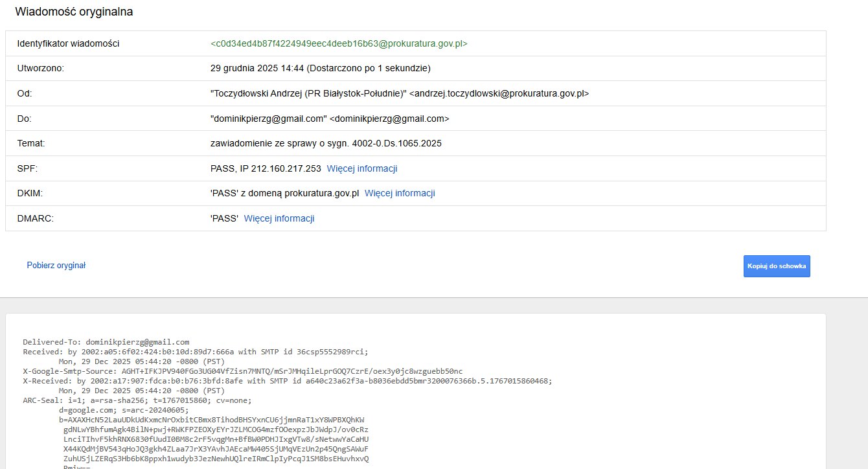Click the recipient address in Do row

[329, 119]
